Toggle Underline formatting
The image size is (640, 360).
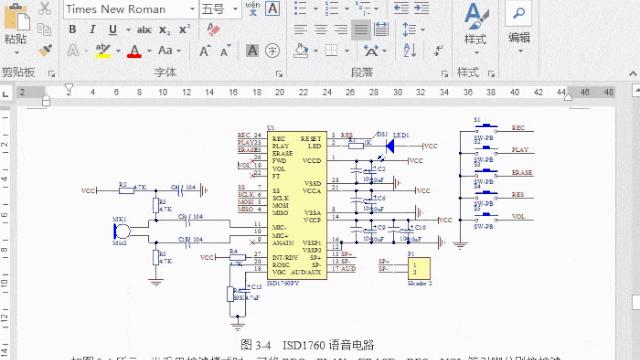coord(113,29)
